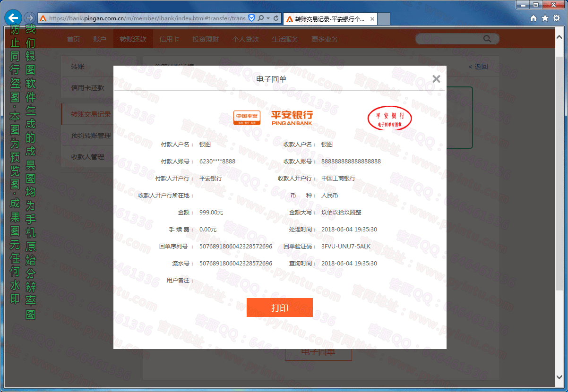Close the 转账交易记录 browser tab

point(372,19)
